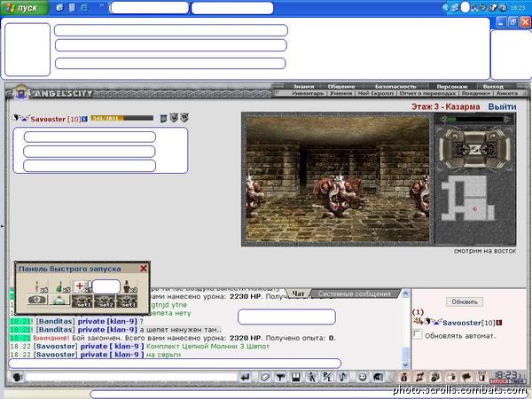
Task: Use the red cross heal scroll
Action: coord(82,286)
